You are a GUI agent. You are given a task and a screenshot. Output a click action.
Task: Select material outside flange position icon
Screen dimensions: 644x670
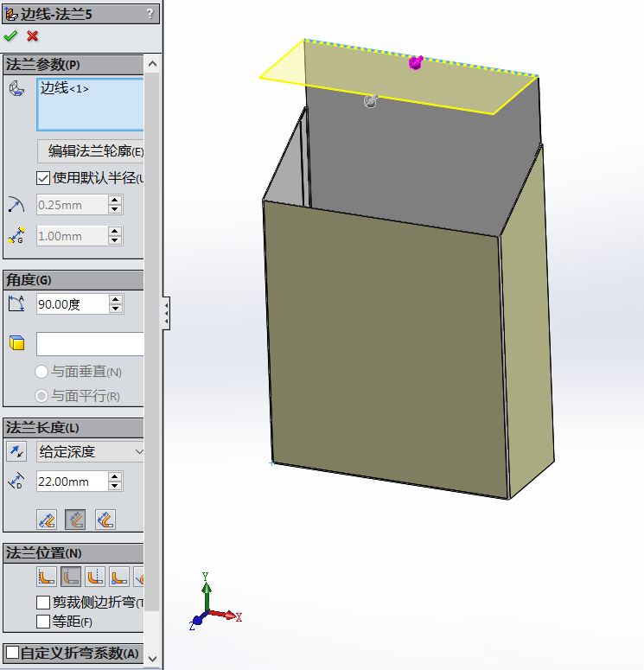pos(71,577)
